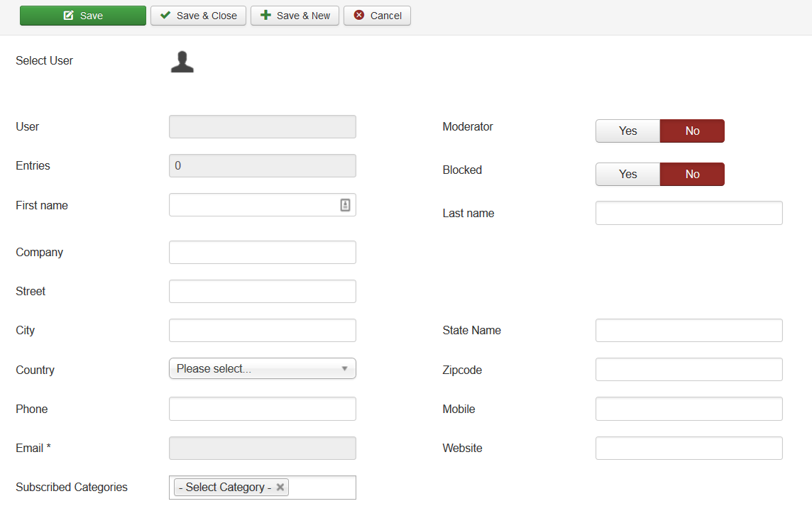Set Blocked to No

tap(692, 174)
